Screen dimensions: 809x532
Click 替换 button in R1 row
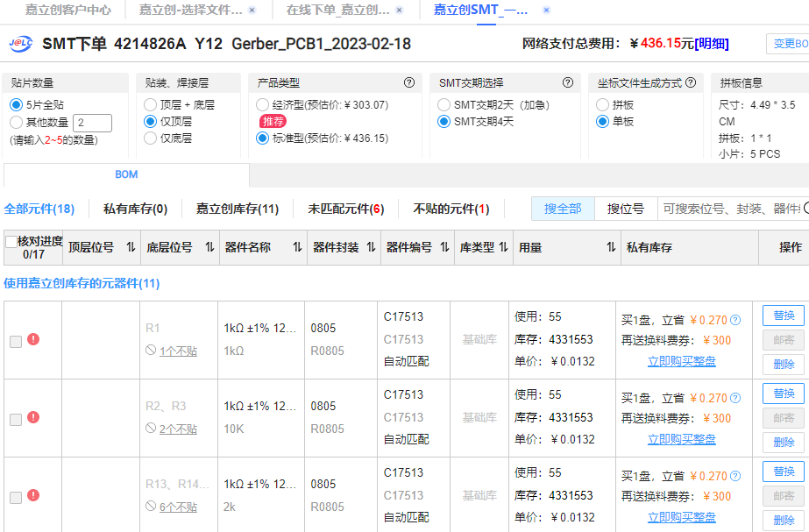pos(784,316)
